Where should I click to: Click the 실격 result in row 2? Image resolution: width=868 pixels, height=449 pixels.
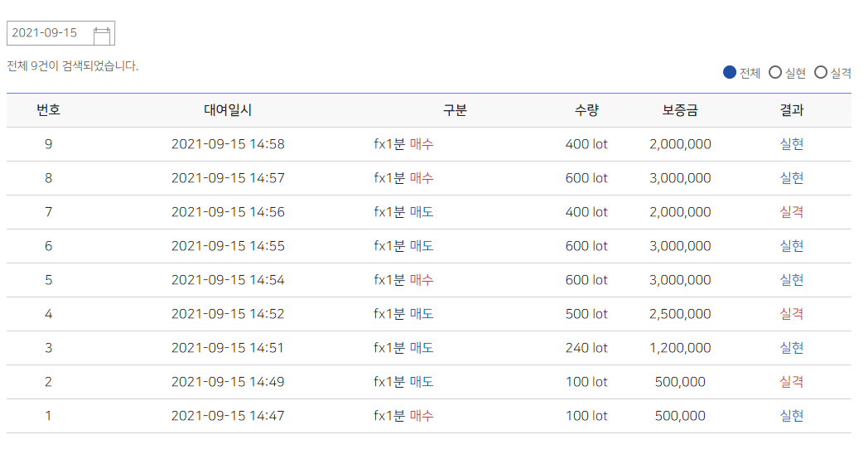[791, 381]
